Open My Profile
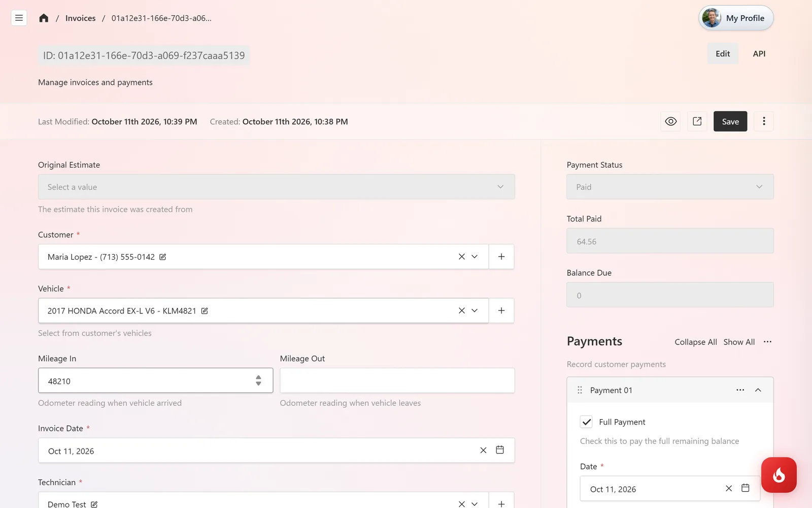Viewport: 812px width, 508px height. [736, 18]
